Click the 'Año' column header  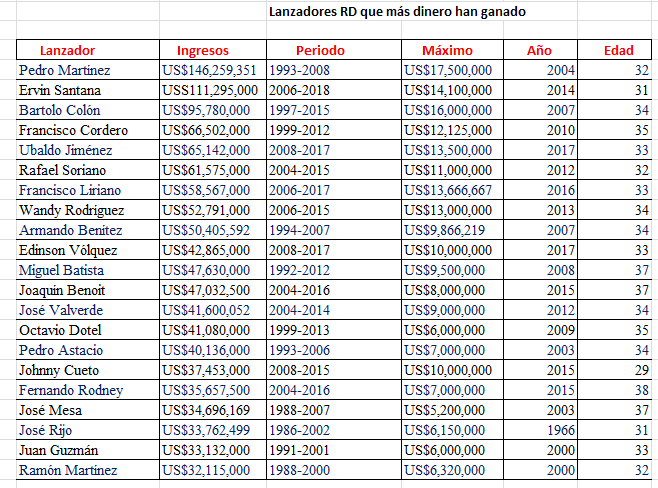539,50
